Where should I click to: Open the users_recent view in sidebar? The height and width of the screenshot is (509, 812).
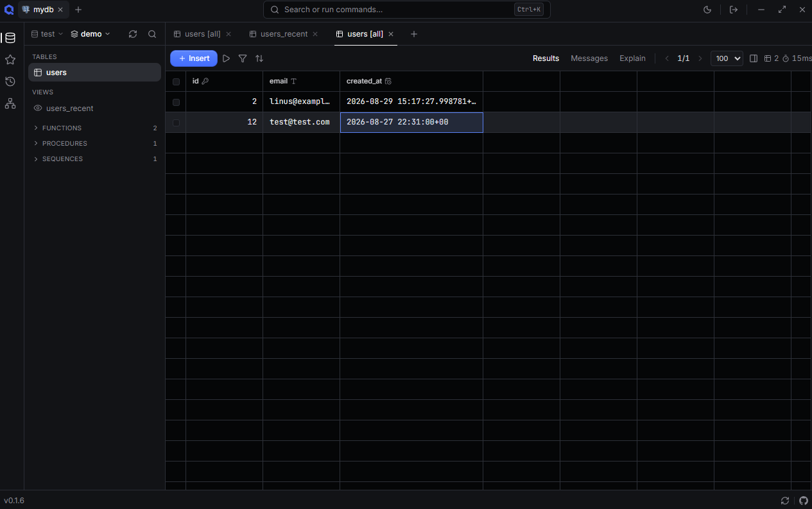tap(94, 108)
